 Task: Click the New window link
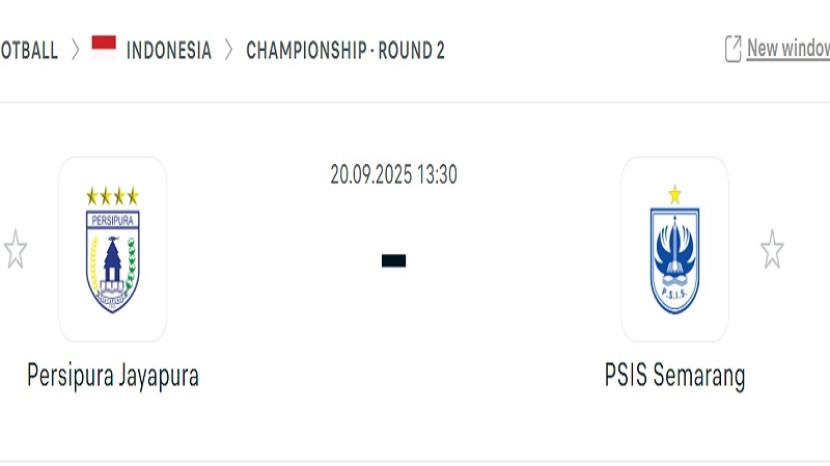788,48
